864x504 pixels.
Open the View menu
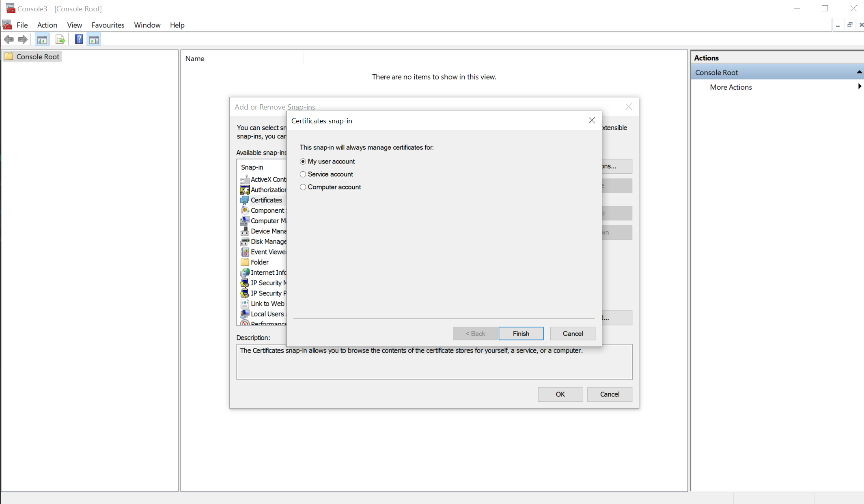74,25
